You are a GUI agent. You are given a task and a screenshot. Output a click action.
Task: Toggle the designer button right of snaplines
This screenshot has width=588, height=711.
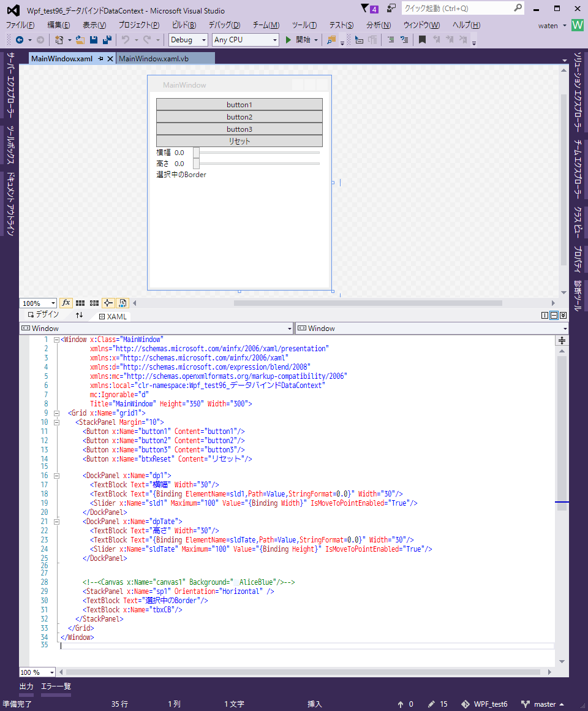click(x=123, y=303)
